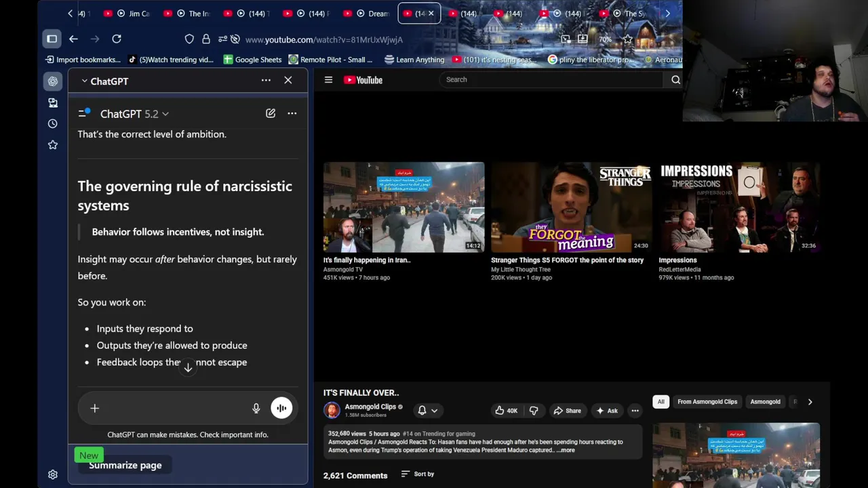Open the YouTube hamburger guide menu

coord(328,80)
